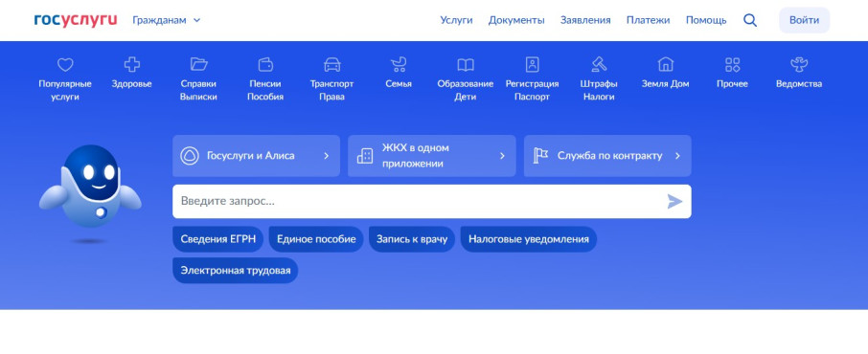This screenshot has width=868, height=354.
Task: Open the Помощь menu item
Action: tap(706, 20)
